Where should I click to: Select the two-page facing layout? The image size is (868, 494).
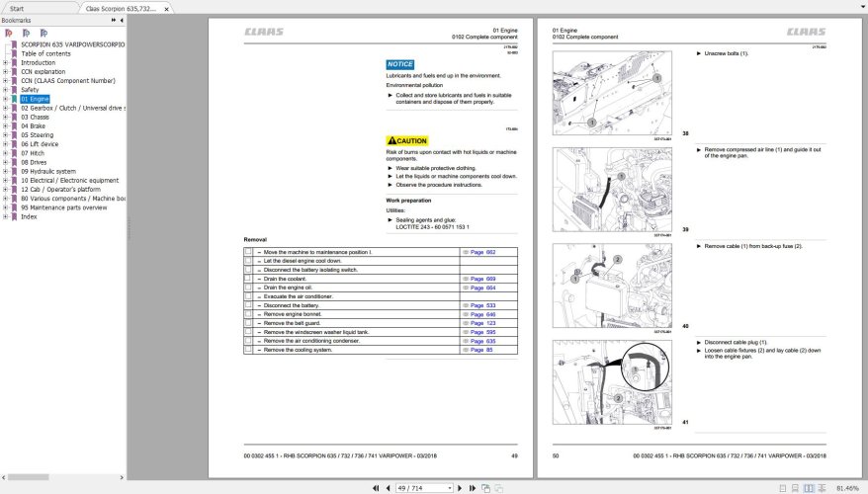point(809,488)
